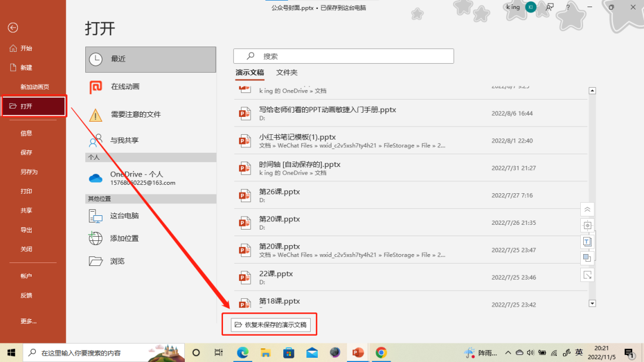Open 小红书笔记模板(1).pptx
Screen dimensions: 644x362
click(411, 141)
